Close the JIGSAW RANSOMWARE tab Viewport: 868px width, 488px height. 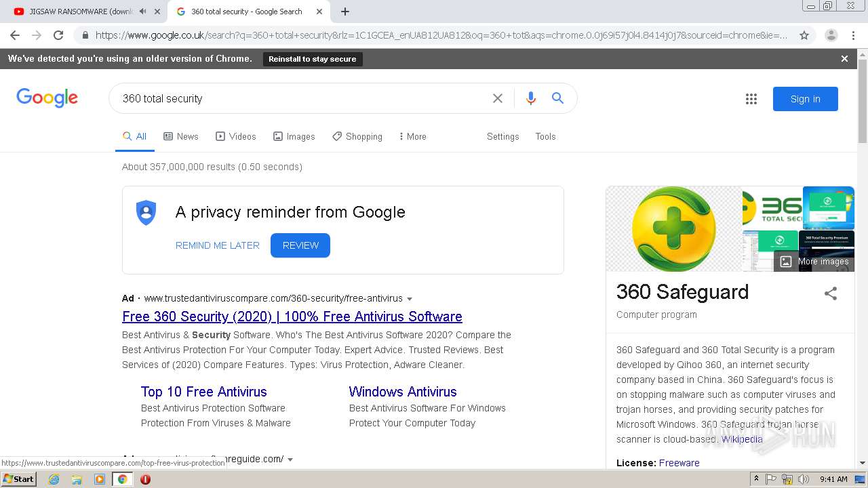coord(157,12)
